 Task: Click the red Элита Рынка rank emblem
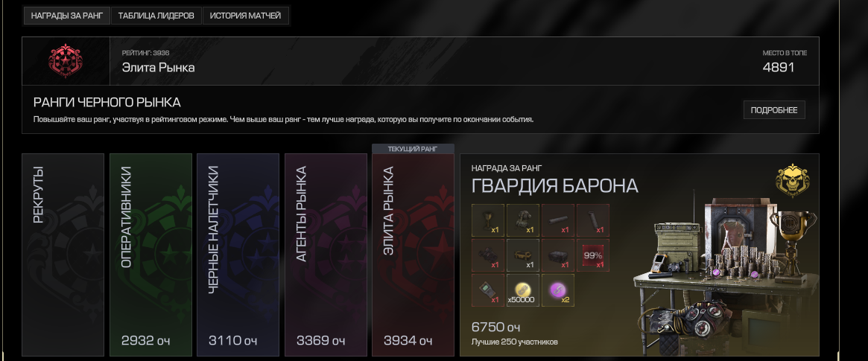pyautogui.click(x=66, y=61)
